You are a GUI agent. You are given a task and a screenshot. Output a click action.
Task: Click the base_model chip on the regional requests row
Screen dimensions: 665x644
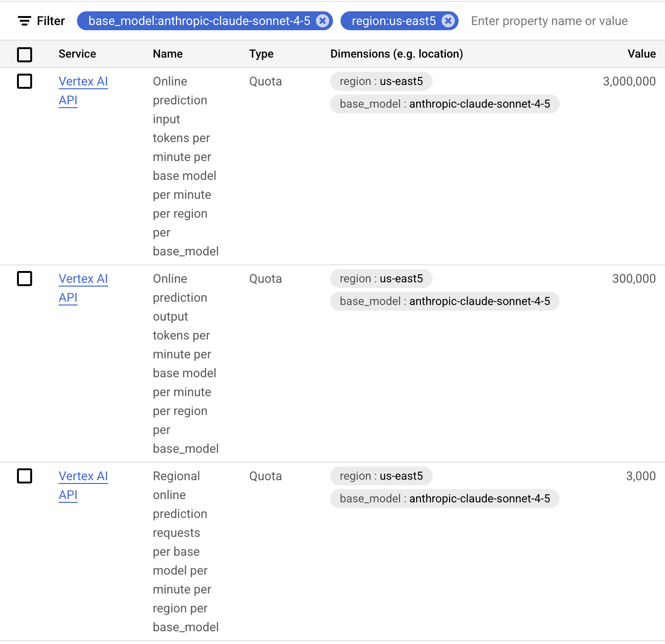444,499
